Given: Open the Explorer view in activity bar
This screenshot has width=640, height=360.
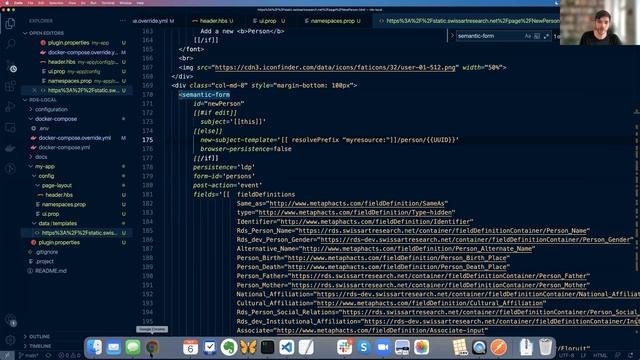Looking at the screenshot, I should point(10,24).
